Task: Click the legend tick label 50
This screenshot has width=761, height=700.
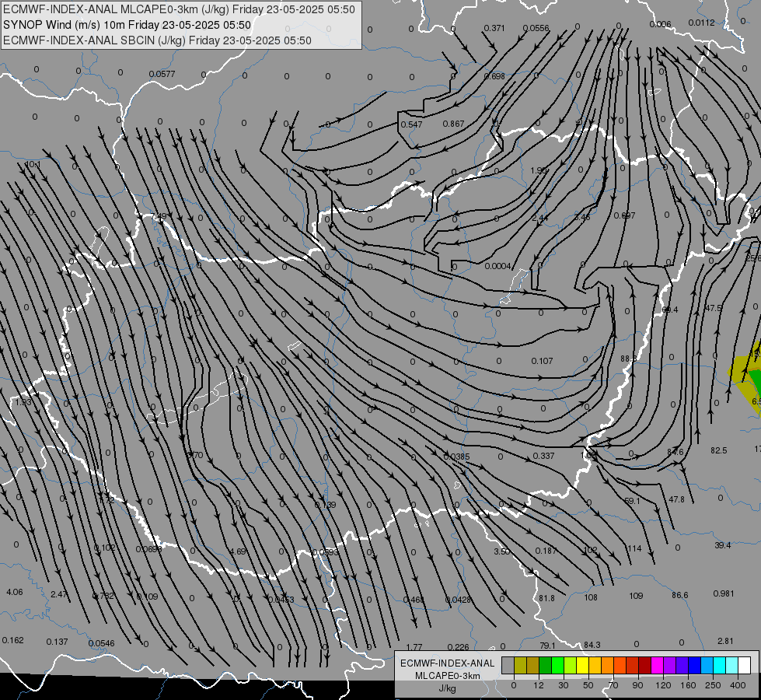Action: point(588,685)
